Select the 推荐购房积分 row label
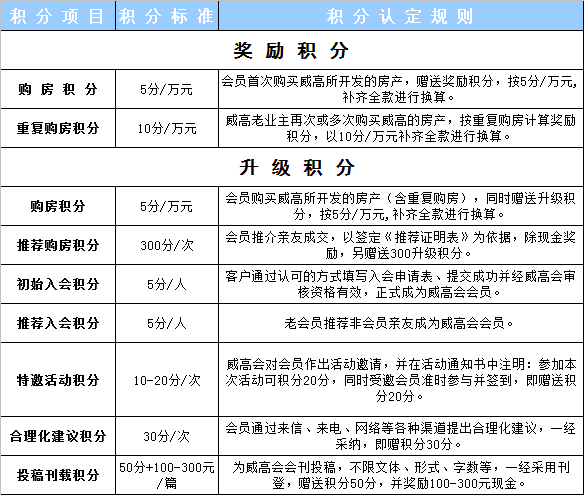The image size is (584, 495). [x=58, y=245]
